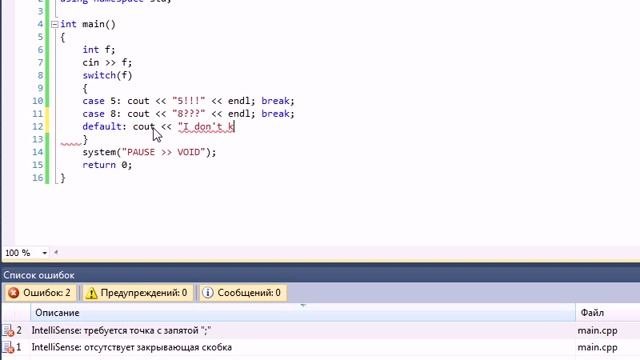Toggle the Предупреждений: 0 warnings filter
The image size is (640, 360).
138,293
